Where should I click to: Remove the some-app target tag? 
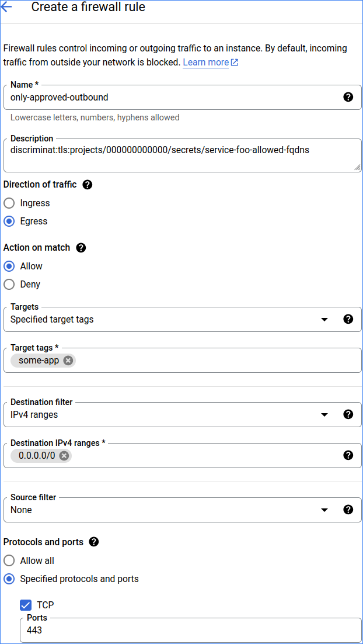click(68, 361)
